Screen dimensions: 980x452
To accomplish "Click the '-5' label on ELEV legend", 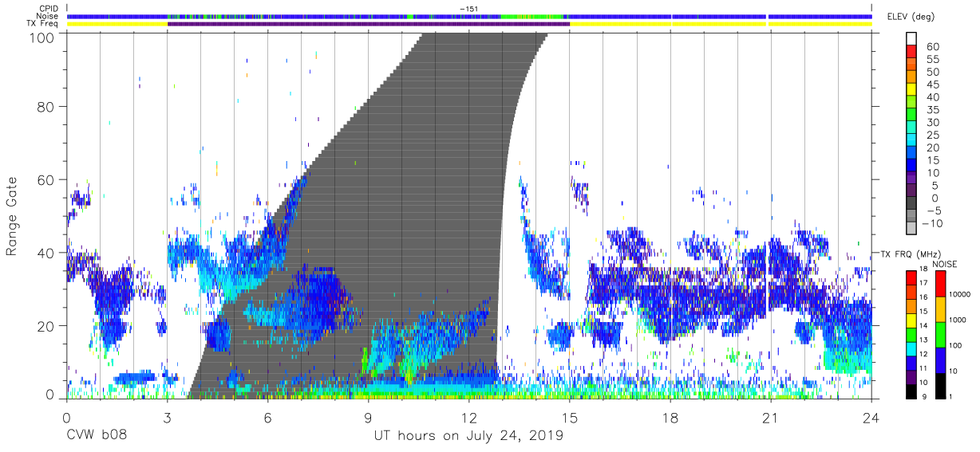I will (933, 210).
